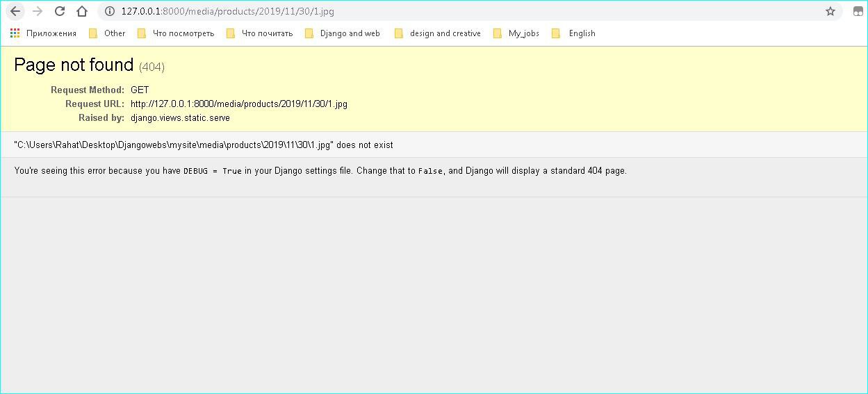Viewport: 868px width, 394px height.
Task: Open the browser home page
Action: (x=82, y=11)
